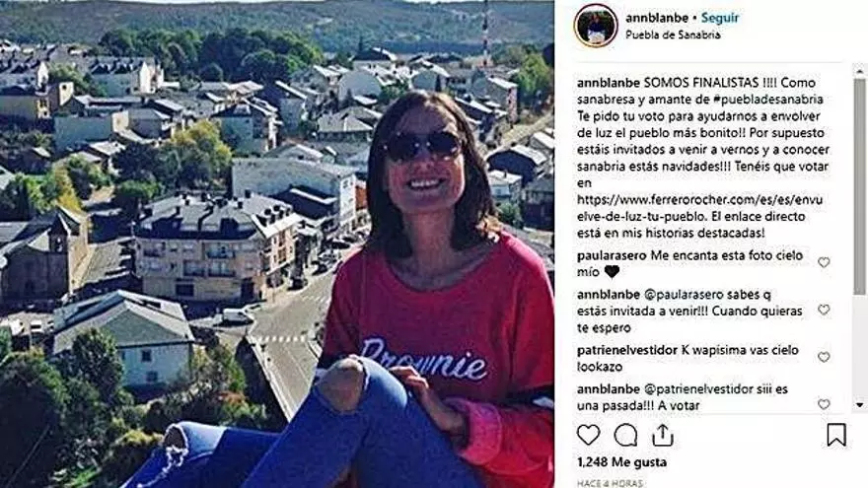Open the Puebla de Sanabria location
This screenshot has height=488, width=868.
(x=673, y=35)
